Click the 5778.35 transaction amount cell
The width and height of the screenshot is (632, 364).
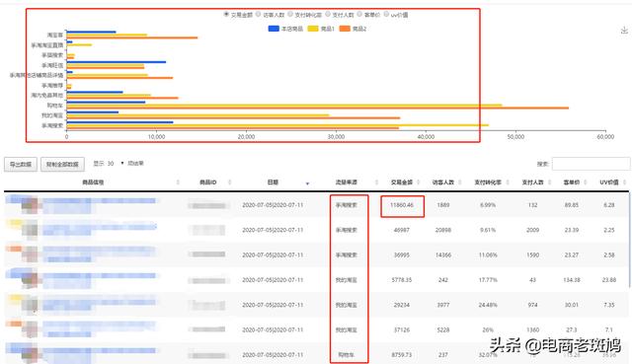402,280
